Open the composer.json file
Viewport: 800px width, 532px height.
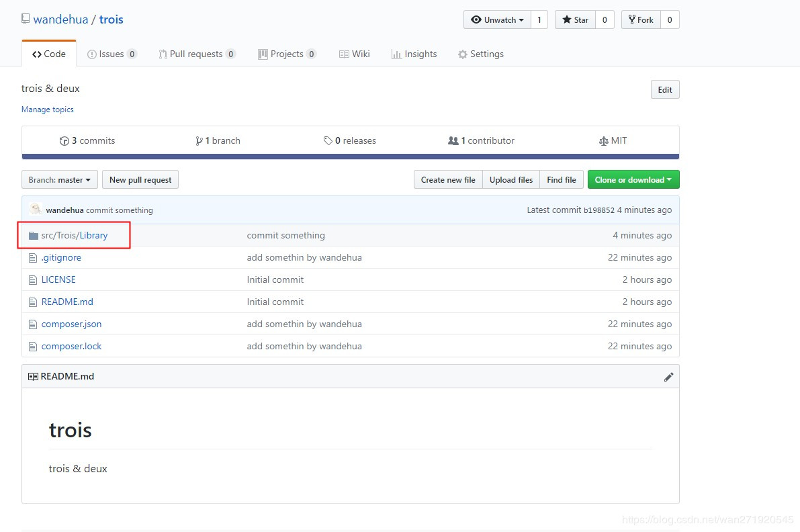[x=71, y=324]
